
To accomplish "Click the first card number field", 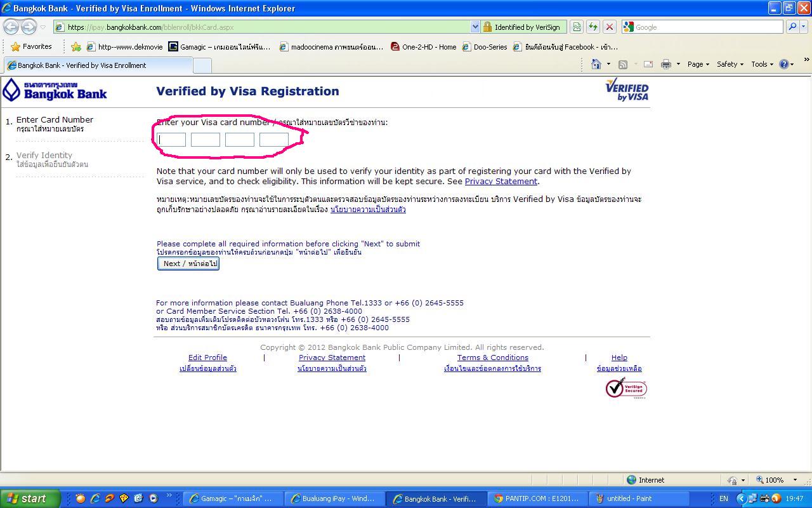I will 171,140.
